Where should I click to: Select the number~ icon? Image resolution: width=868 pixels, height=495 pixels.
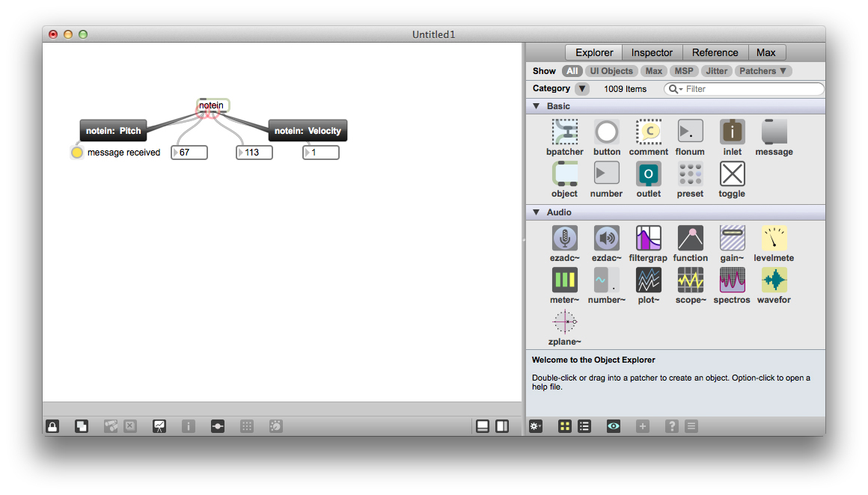[x=607, y=280]
